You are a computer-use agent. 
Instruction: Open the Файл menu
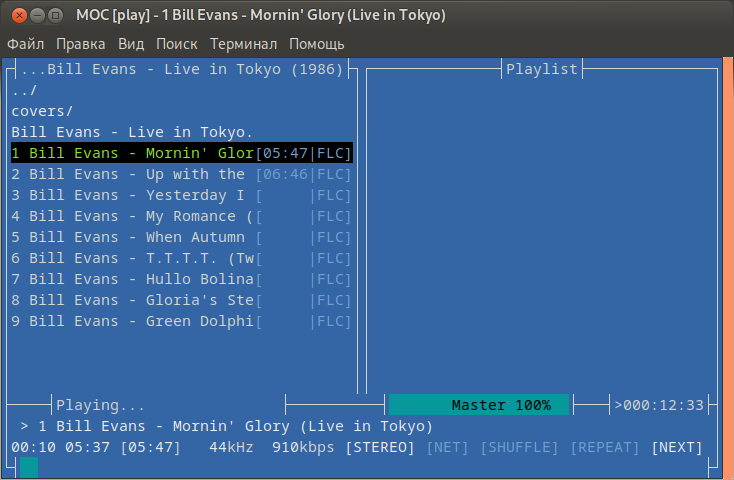point(25,44)
